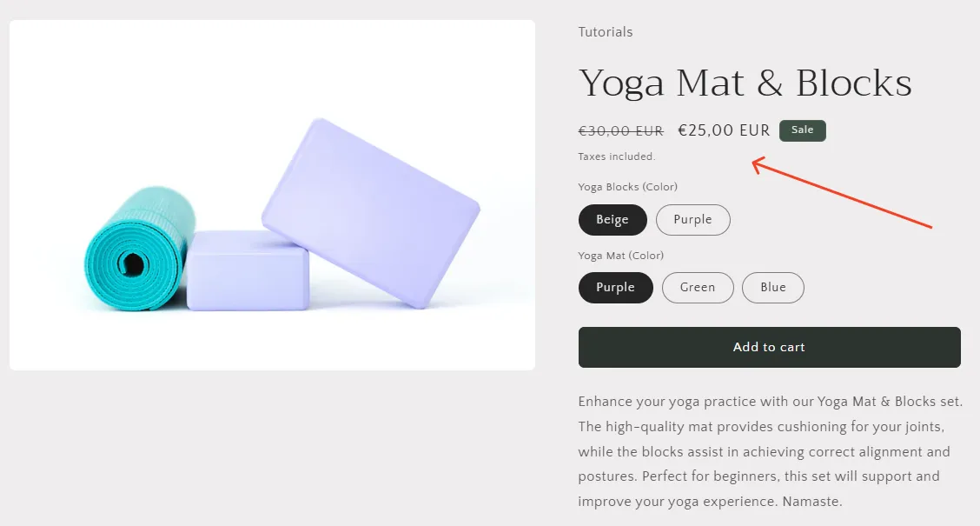Click the Yoga Mat & Blocks product title

[745, 82]
